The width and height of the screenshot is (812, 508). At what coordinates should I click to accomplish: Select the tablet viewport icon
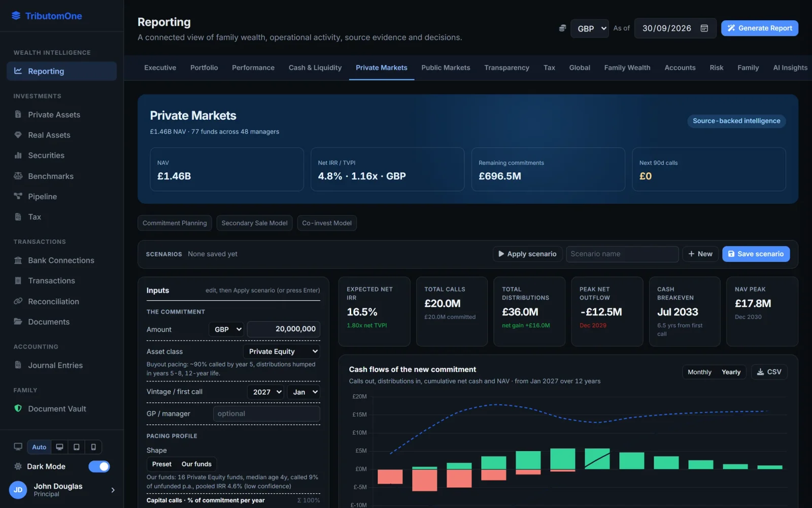coord(76,447)
